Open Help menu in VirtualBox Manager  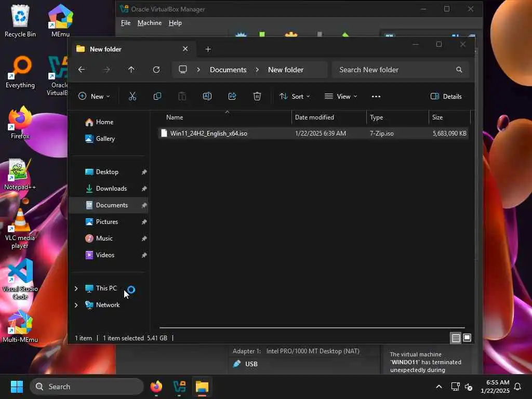pos(175,23)
